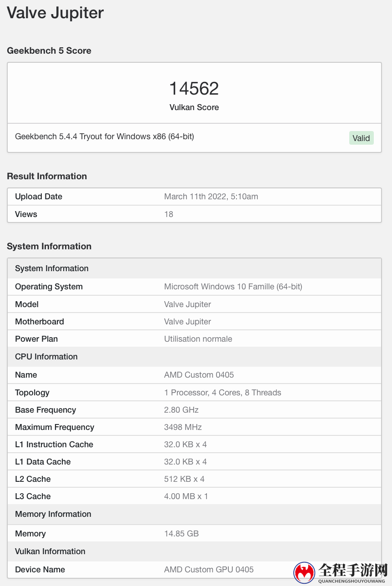Select the AMD Custom 0405 CPU name
The width and height of the screenshot is (392, 586).
point(199,375)
